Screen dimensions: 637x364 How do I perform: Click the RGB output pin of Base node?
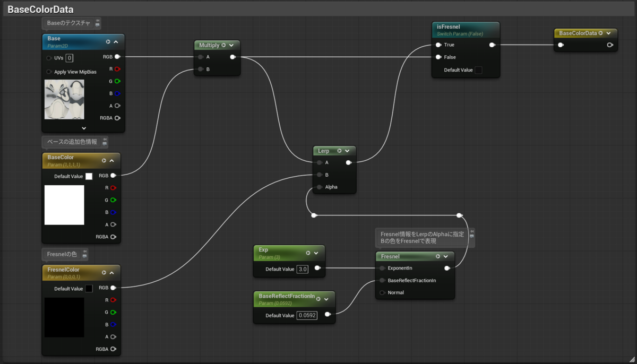coord(117,57)
